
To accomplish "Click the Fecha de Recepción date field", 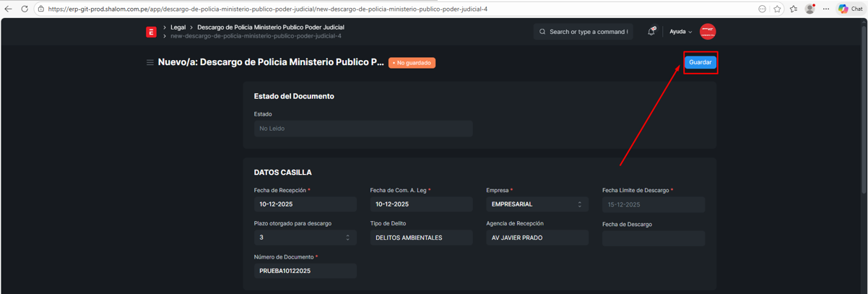I will click(305, 204).
